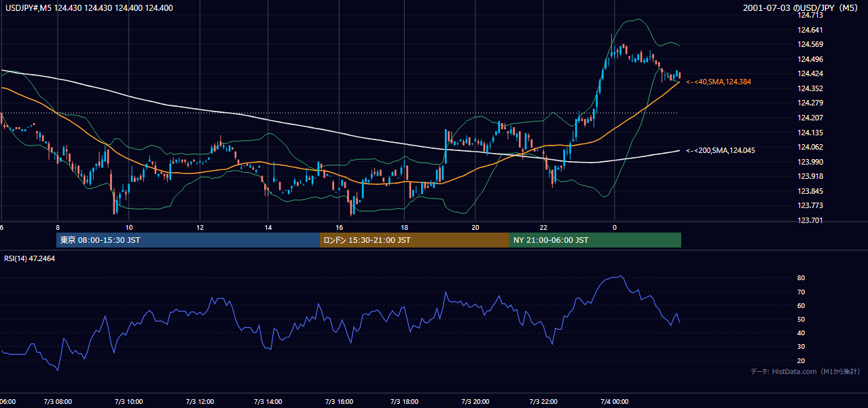The image size is (868, 408).
Task: Click the 124.207 price axis label
Action: tap(810, 118)
